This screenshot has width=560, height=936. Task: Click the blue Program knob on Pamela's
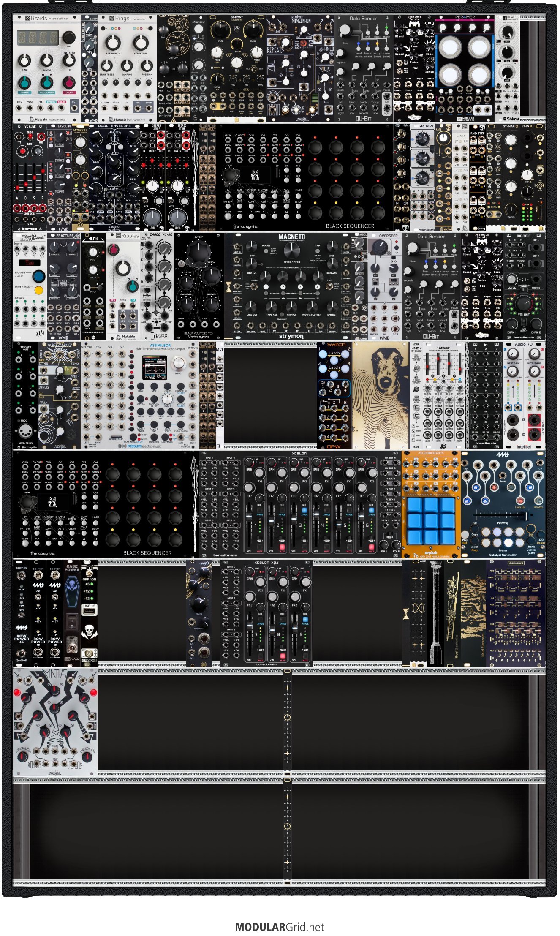tap(38, 277)
